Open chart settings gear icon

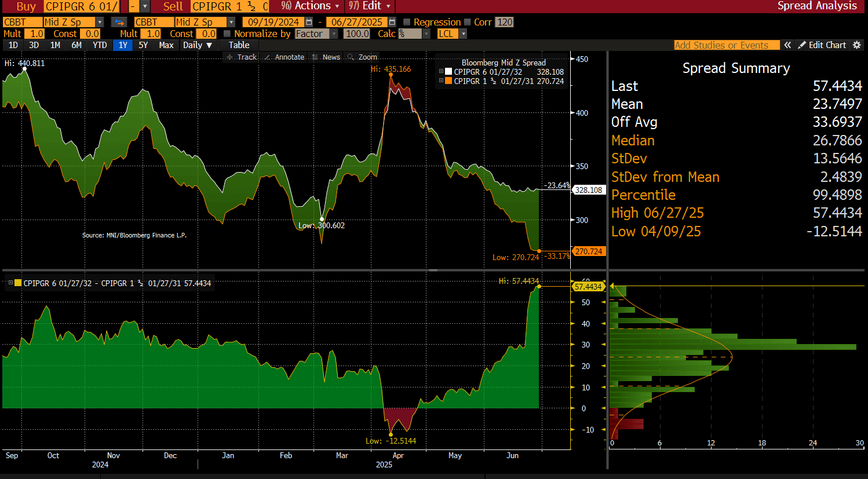click(857, 45)
